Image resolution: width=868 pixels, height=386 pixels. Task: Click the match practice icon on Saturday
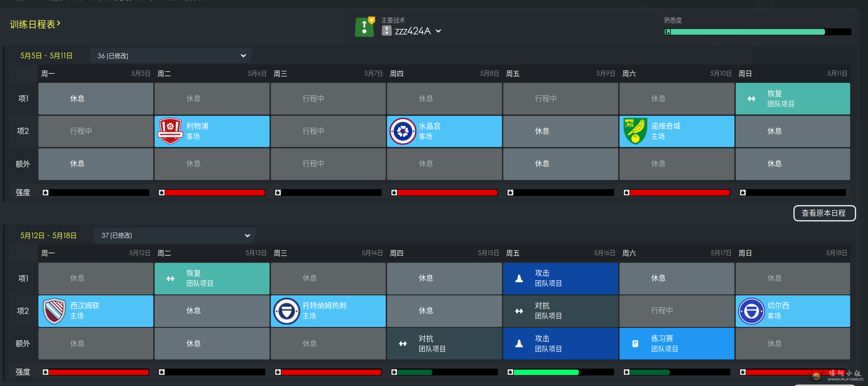point(635,343)
